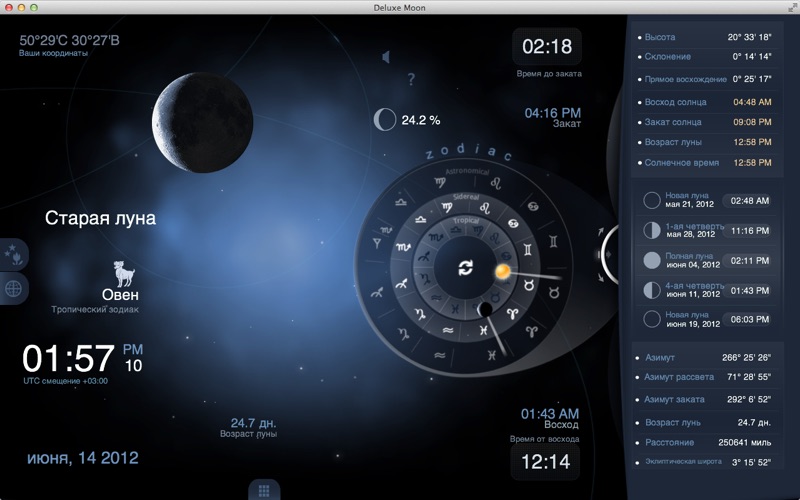Open the grid button at the bottom edge

[x=264, y=490]
